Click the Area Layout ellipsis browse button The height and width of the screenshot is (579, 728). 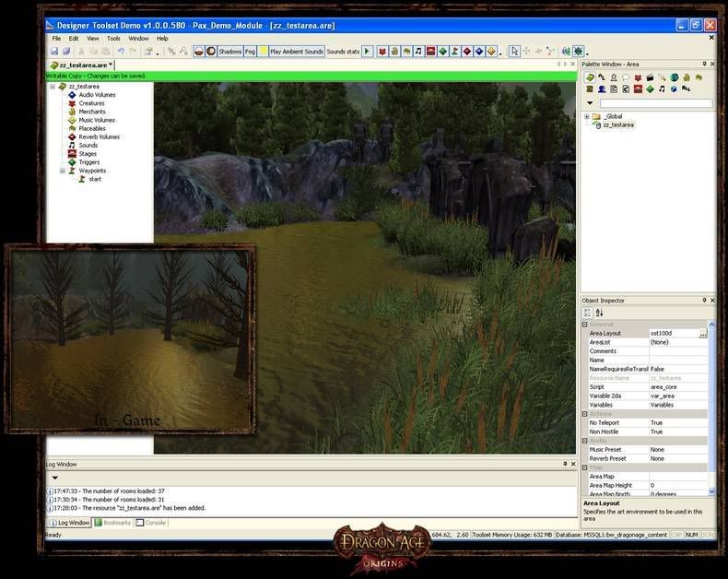point(703,333)
